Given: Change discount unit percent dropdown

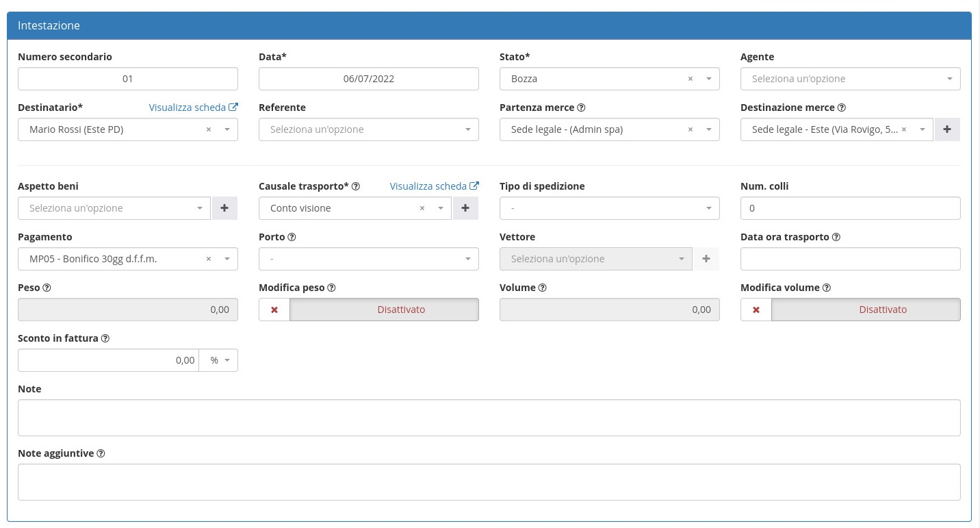Looking at the screenshot, I should pyautogui.click(x=219, y=360).
